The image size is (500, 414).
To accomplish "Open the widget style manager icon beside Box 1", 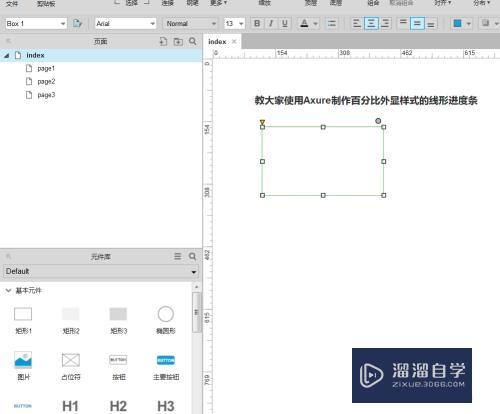I will tap(77, 23).
